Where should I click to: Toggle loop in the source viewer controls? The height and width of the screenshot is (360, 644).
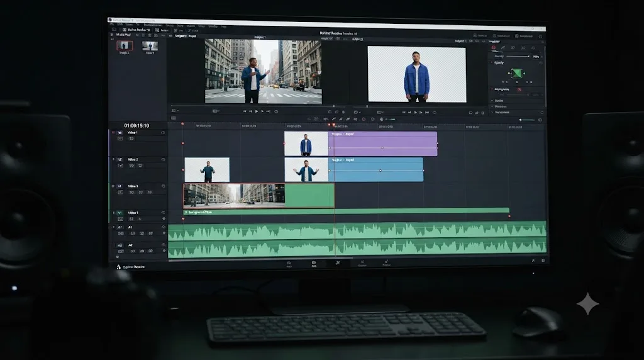click(x=276, y=111)
